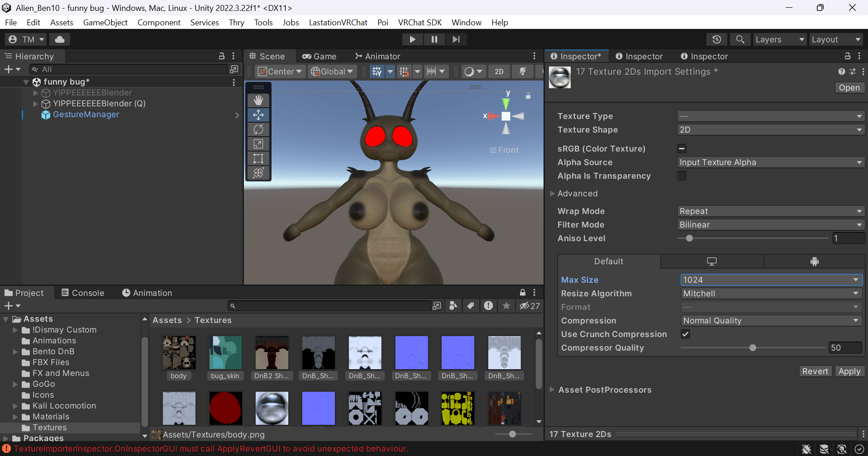
Task: Open the Materials folder
Action: pyautogui.click(x=51, y=417)
